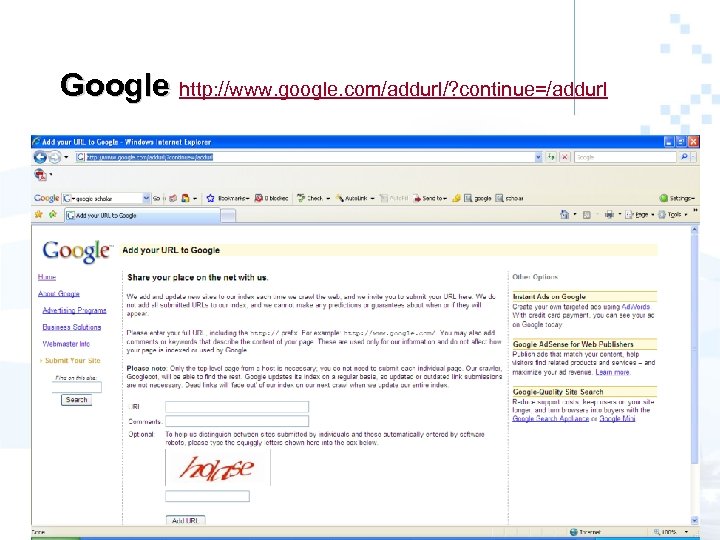
Task: Open the slide title Google addurl hyperlink
Action: coord(393,89)
